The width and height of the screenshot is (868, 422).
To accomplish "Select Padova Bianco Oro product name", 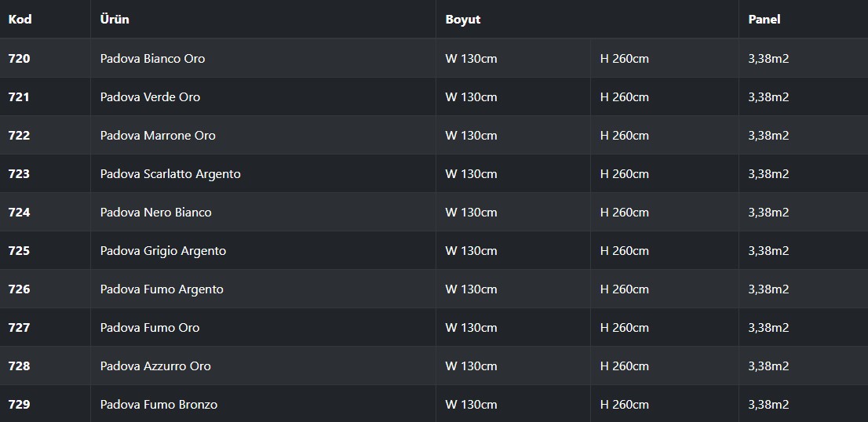I will point(152,58).
